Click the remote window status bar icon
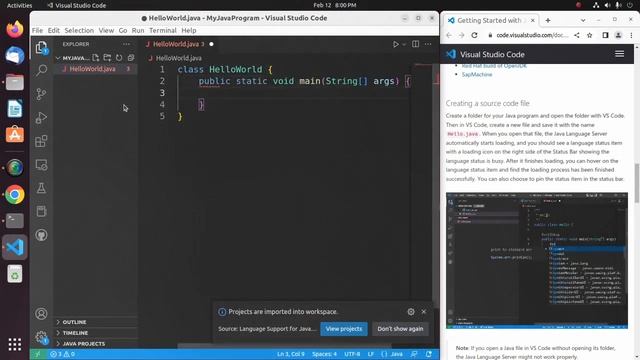640x360 pixels. 37,354
